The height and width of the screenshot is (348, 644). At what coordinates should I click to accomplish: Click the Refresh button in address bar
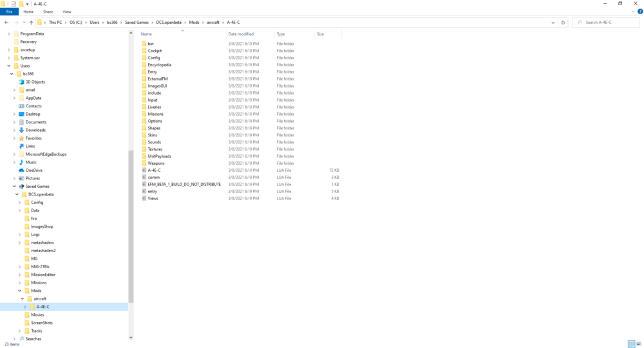coord(563,23)
